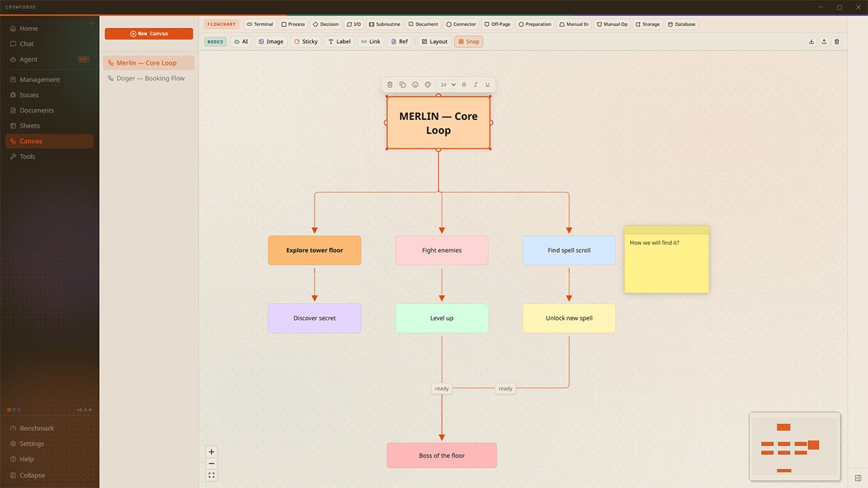This screenshot has height=488, width=868.
Task: Open Benchmark in sidebar
Action: 50,428
